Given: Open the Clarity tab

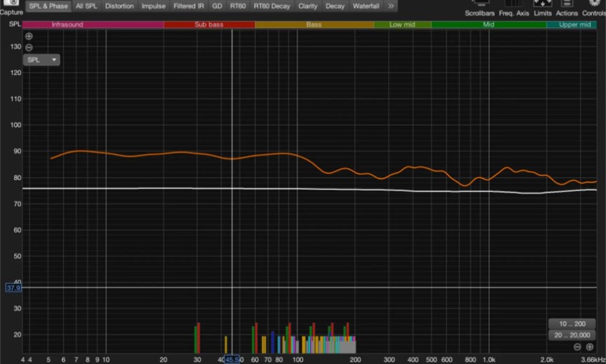Looking at the screenshot, I should (x=307, y=6).
